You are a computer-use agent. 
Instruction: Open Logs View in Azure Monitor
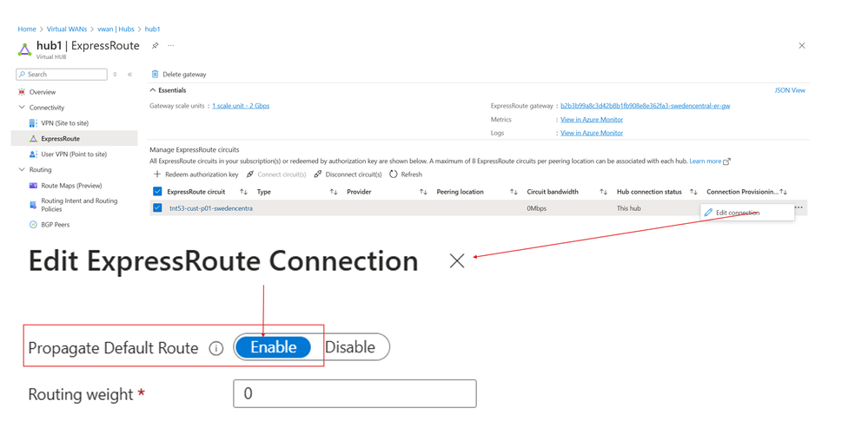pos(591,133)
